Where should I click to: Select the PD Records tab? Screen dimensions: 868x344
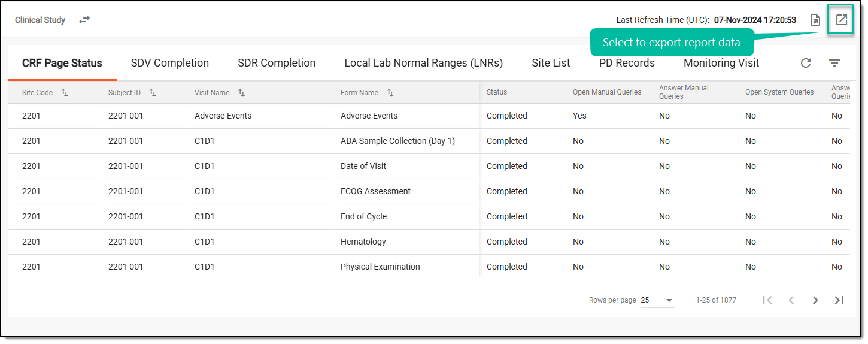pyautogui.click(x=627, y=63)
